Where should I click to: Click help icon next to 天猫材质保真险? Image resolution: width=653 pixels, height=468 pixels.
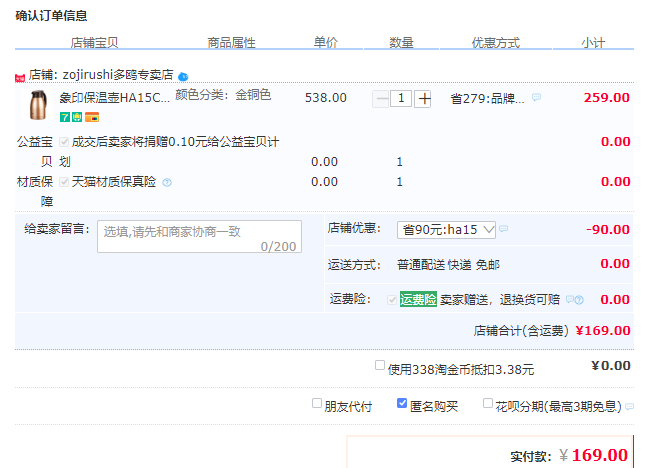[x=167, y=182]
